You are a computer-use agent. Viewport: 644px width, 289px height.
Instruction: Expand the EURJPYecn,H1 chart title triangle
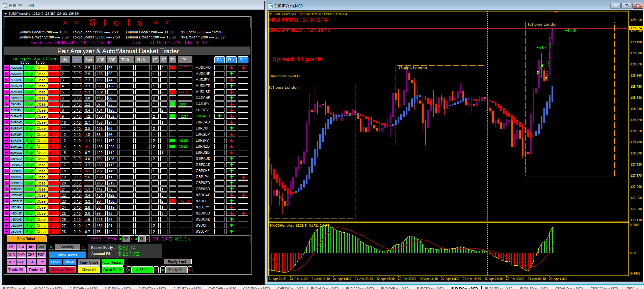[x=6, y=14]
